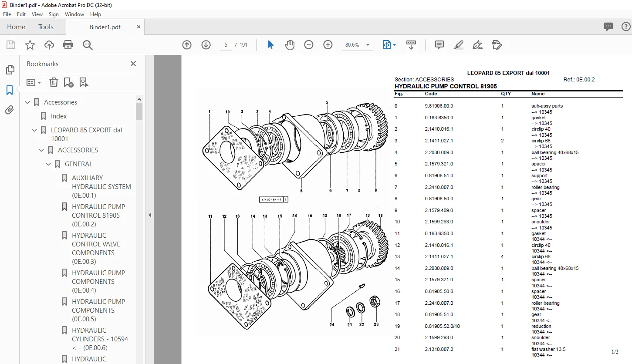This screenshot has width=632, height=364.
Task: Show page thumbnails panel icon
Action: (10, 70)
